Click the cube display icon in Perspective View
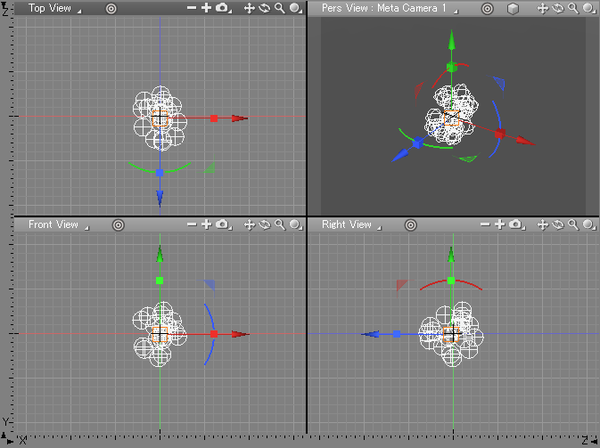Image resolution: width=600 pixels, height=448 pixels. [x=512, y=8]
